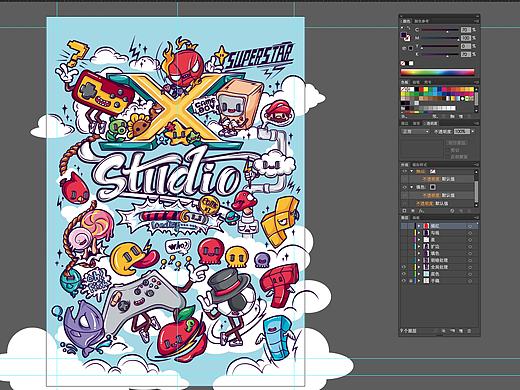Screen dimensions: 520x390
Task: Click Create New Sublayer icon in Layers panel
Action: [x=452, y=331]
